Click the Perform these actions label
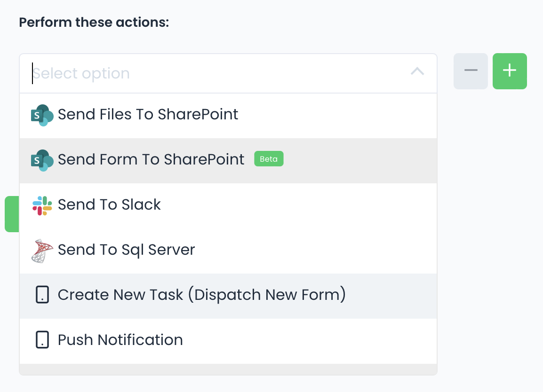This screenshot has height=392, width=543. 94,22
